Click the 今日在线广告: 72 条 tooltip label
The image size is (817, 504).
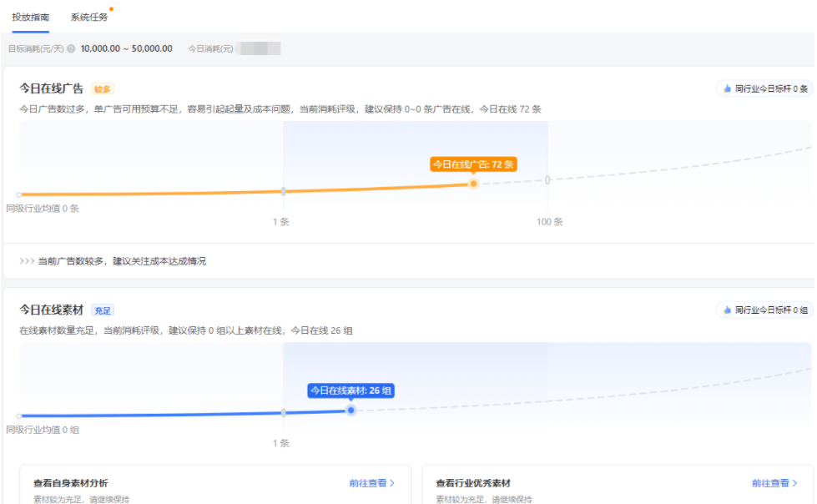pyautogui.click(x=473, y=164)
